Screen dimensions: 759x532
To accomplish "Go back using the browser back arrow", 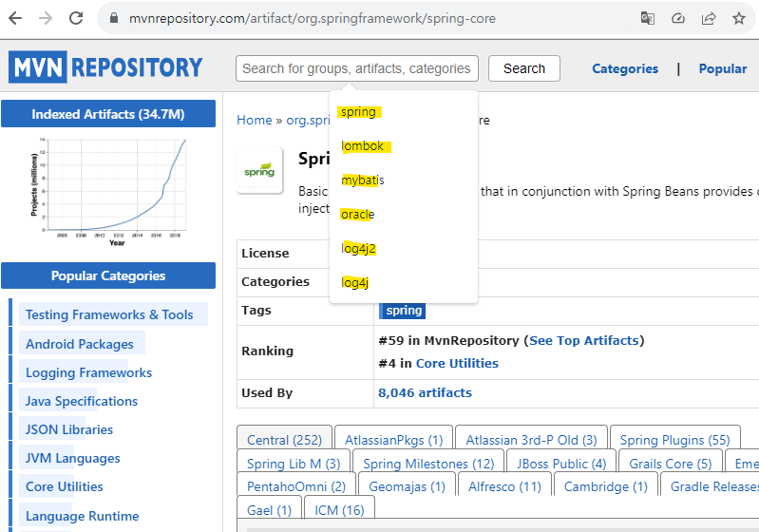I will point(15,18).
